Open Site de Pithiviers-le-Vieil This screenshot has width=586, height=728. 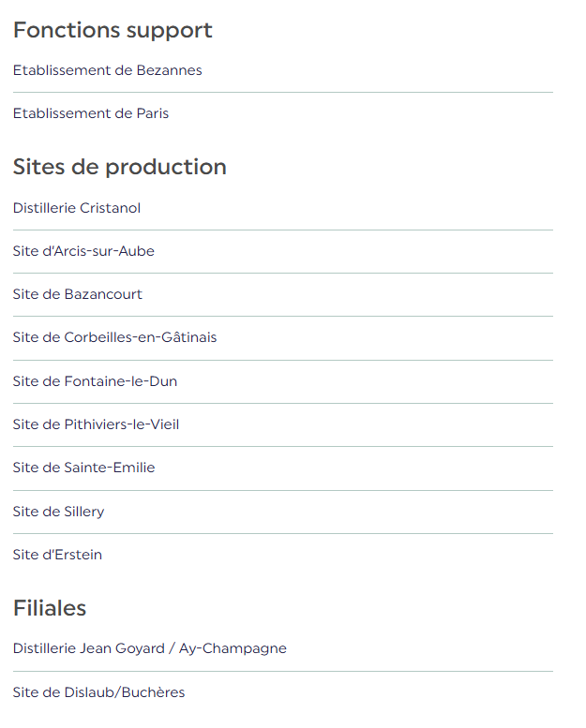coord(96,424)
